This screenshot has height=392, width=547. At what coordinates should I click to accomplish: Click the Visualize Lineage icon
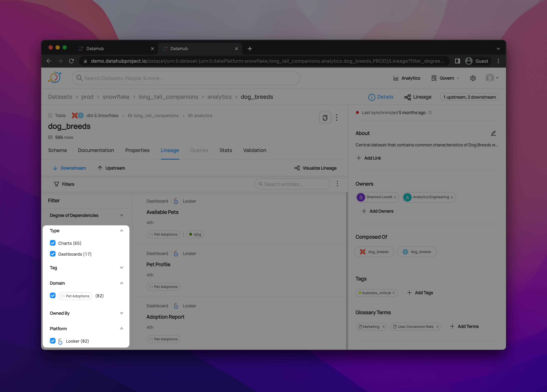pyautogui.click(x=297, y=168)
